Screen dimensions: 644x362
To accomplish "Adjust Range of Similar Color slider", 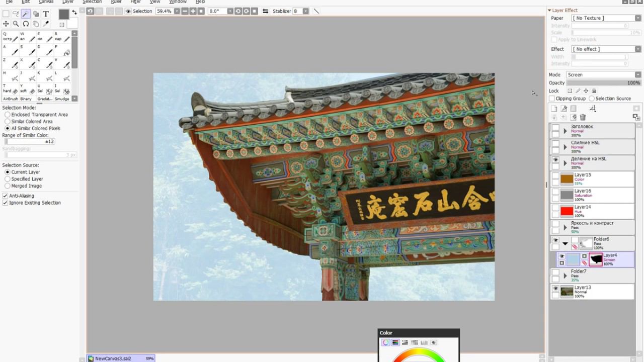I will coord(29,142).
